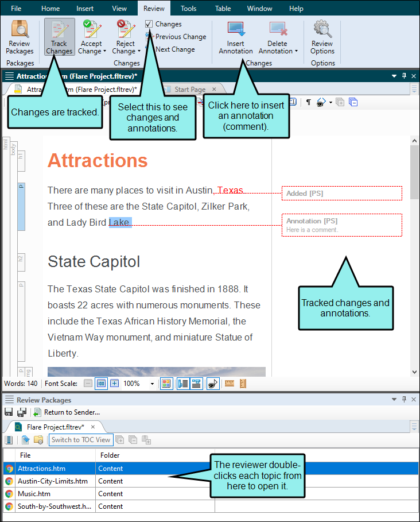
Task: Open the show tags dropdown arrow
Action: [330, 103]
